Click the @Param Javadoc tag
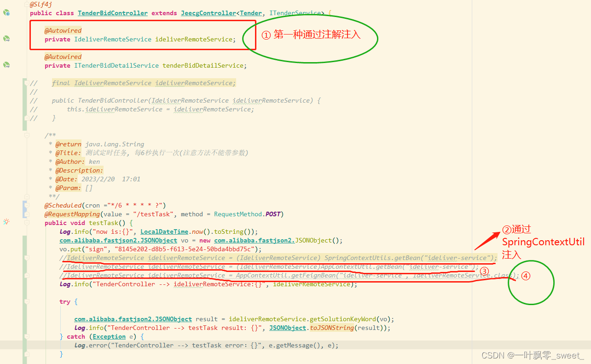591x364 pixels. 69,188
